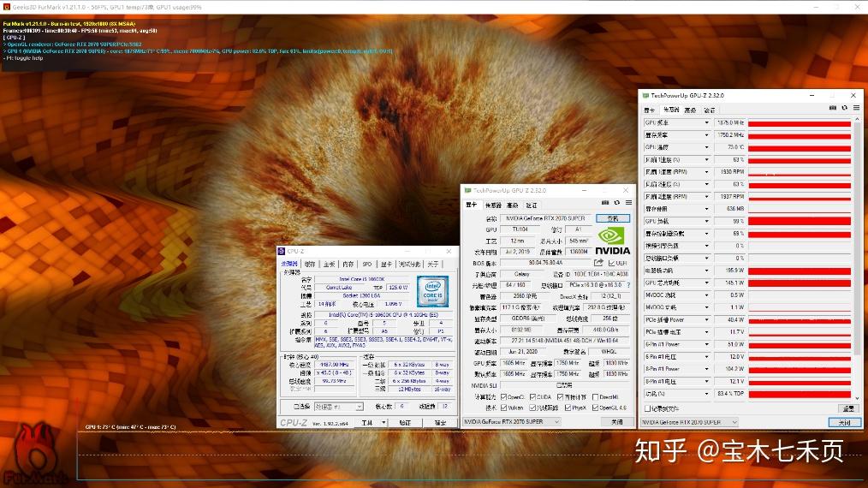Click the GPU name field 'NVIDIA GeForce RTX 2070 SUPER'
The height and width of the screenshot is (488, 868).
[545, 218]
